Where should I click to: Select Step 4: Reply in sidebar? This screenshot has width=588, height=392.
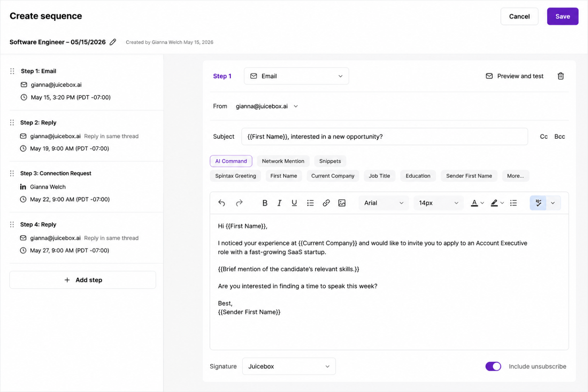pyautogui.click(x=38, y=224)
